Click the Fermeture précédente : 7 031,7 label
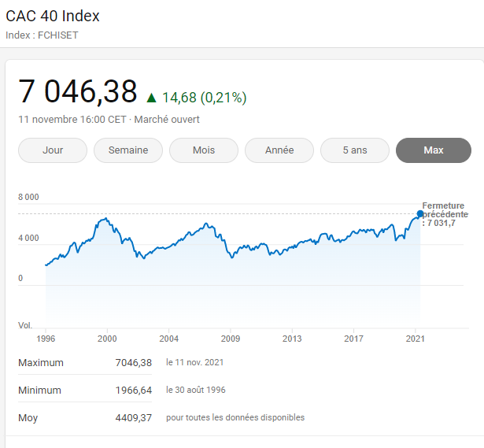The height and width of the screenshot is (448, 484). (x=445, y=214)
